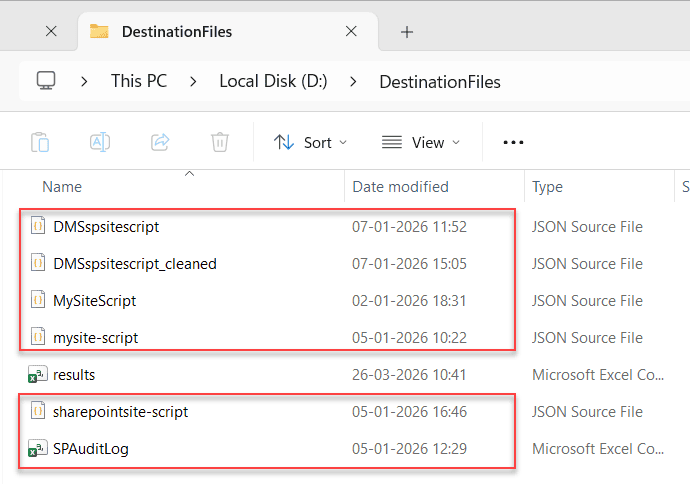Select the sharepointsite-script file
The height and width of the screenshot is (484, 690).
(x=121, y=412)
